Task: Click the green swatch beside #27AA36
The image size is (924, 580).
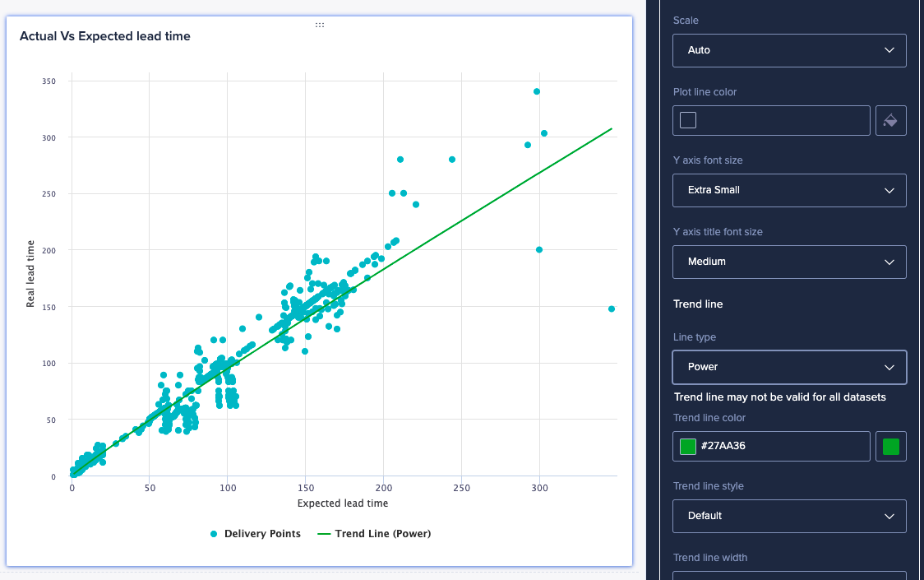Action: (x=688, y=447)
